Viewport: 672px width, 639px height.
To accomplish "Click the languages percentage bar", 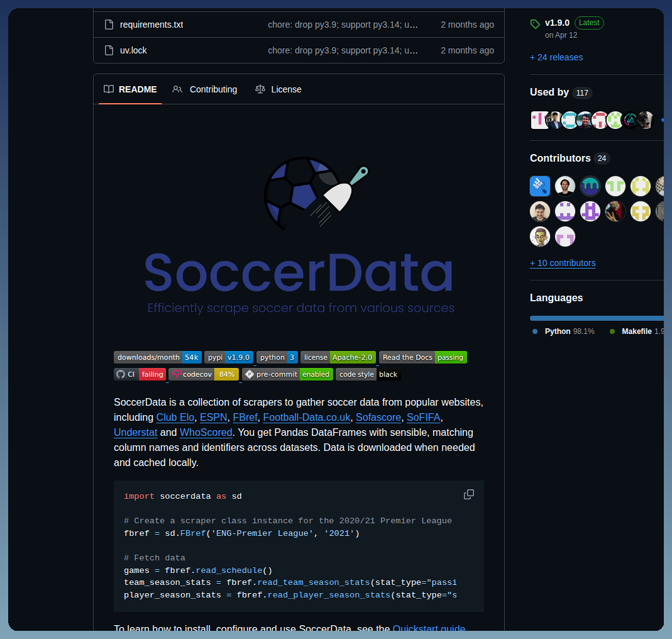I will click(597, 318).
